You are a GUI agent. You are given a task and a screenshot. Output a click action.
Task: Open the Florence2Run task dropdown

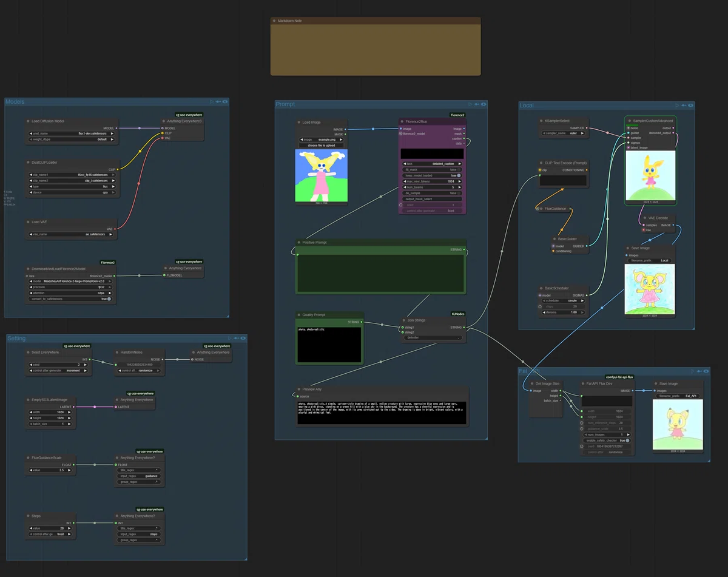click(433, 164)
